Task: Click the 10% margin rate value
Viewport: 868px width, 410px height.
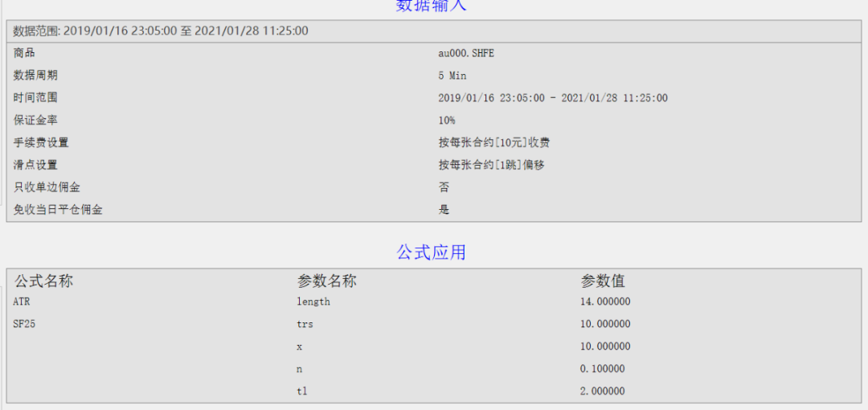Action: (x=447, y=121)
